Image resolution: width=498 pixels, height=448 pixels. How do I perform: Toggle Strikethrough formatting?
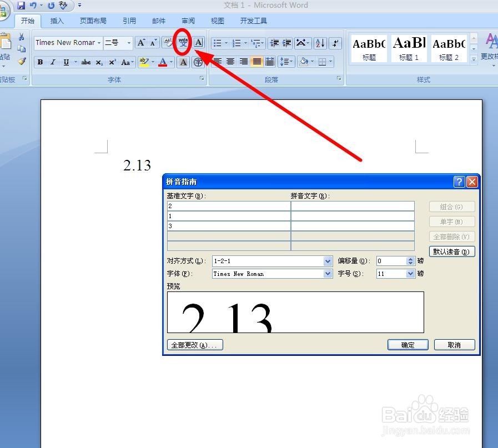[85, 62]
